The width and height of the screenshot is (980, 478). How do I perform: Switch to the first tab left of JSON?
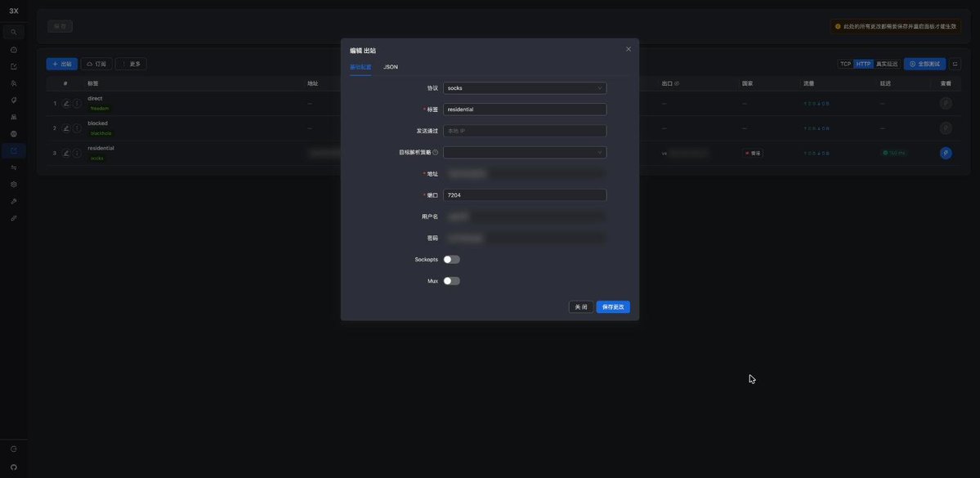click(360, 67)
